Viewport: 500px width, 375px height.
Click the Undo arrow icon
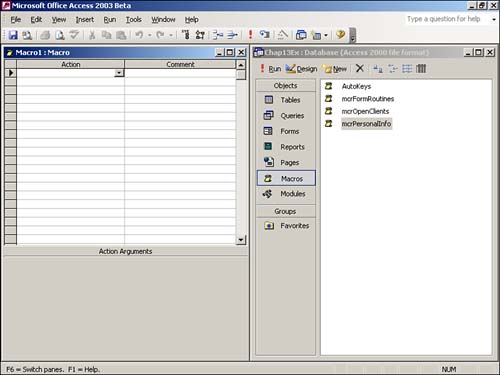click(x=139, y=35)
